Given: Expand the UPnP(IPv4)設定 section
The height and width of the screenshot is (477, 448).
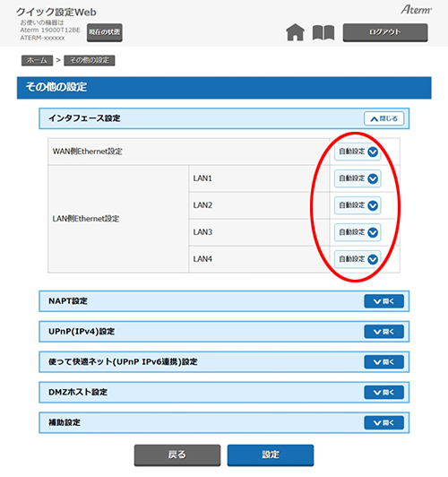Looking at the screenshot, I should (x=383, y=332).
